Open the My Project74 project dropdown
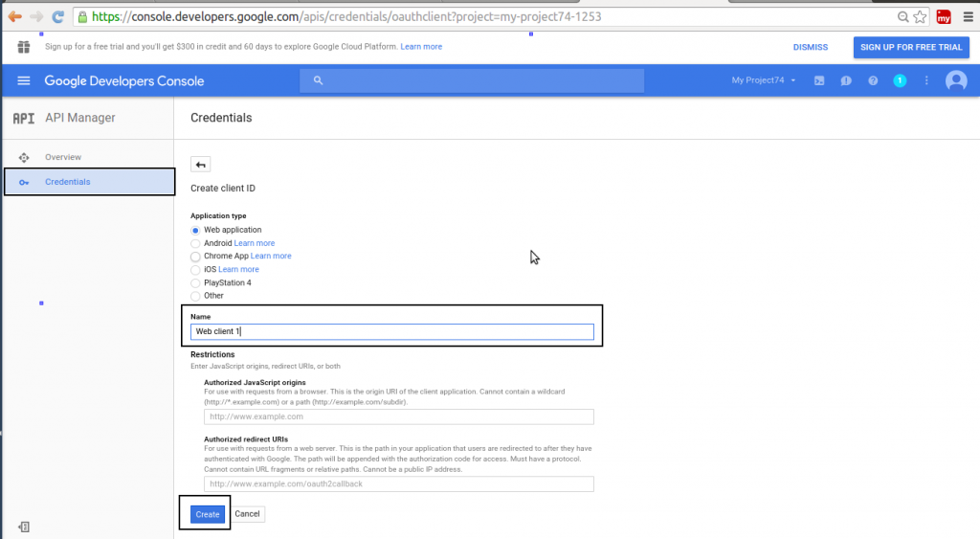This screenshot has height=539, width=980. (763, 80)
